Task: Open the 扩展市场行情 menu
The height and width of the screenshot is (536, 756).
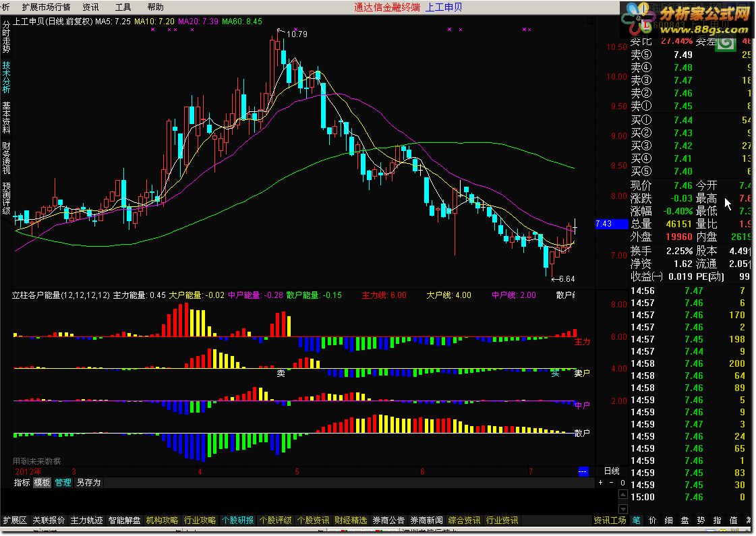Action: point(46,7)
